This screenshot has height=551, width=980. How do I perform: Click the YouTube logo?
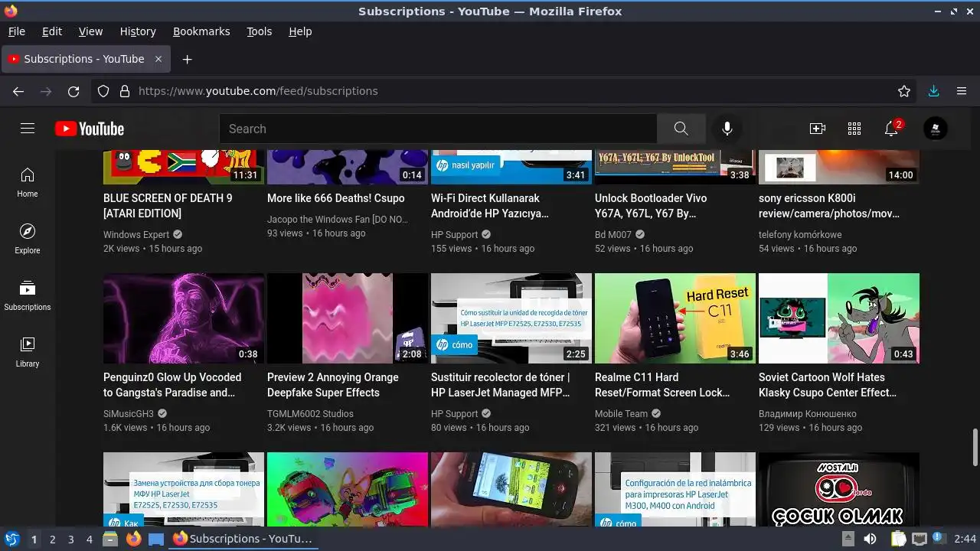tap(90, 129)
